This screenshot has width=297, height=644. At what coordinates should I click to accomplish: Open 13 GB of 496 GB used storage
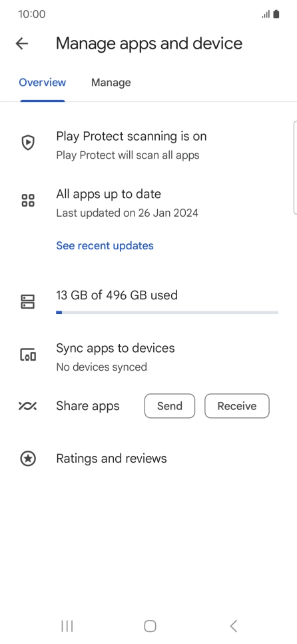(148, 301)
